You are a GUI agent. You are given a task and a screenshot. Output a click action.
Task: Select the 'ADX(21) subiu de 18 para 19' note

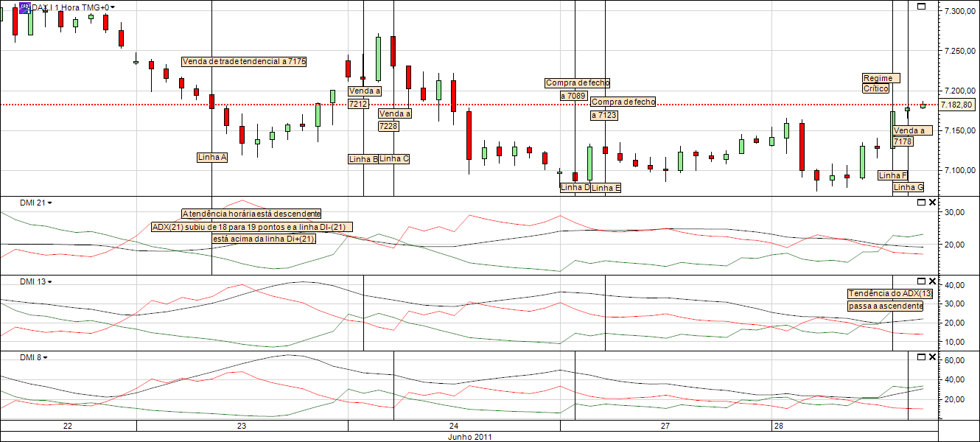pos(253,227)
